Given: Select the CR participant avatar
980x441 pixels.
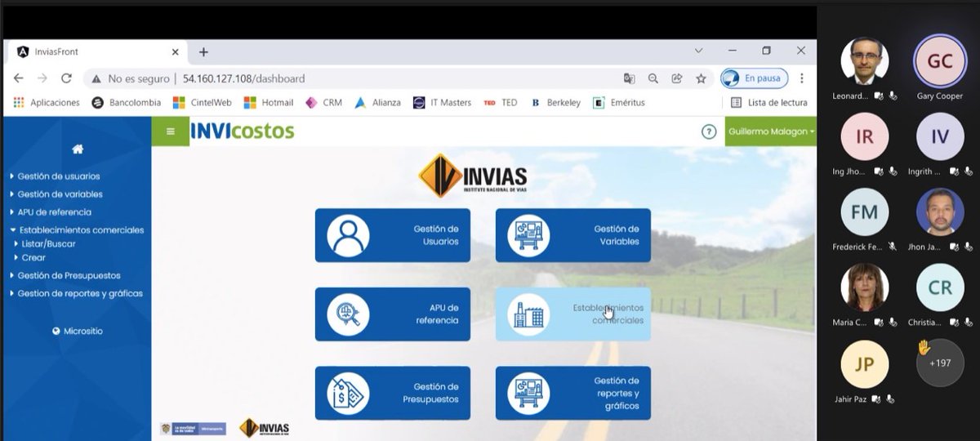Looking at the screenshot, I should 940,288.
